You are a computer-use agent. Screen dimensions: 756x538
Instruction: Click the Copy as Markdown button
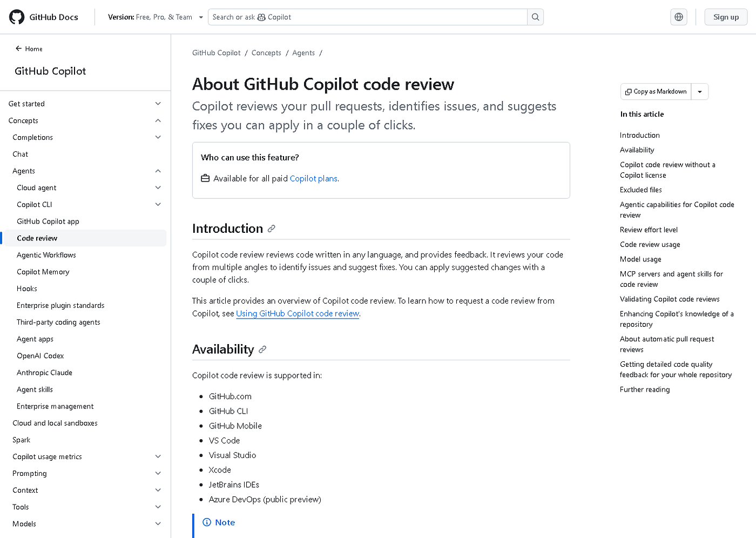[x=656, y=92]
